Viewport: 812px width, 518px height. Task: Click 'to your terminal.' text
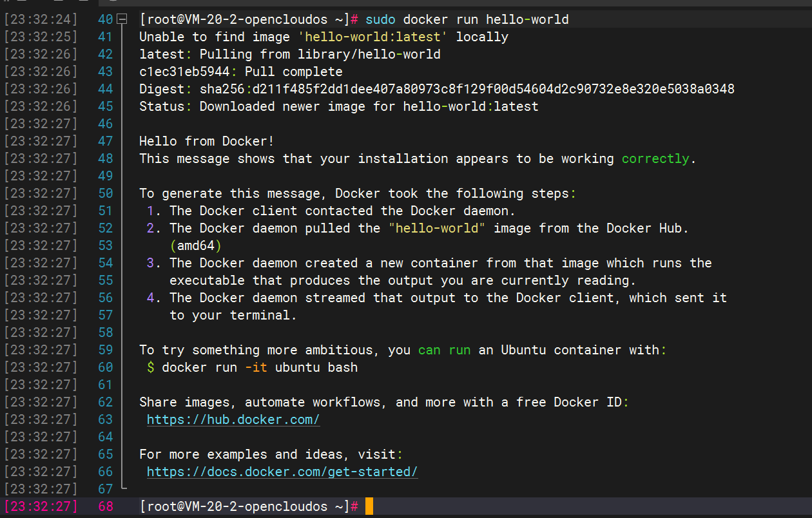tap(233, 315)
